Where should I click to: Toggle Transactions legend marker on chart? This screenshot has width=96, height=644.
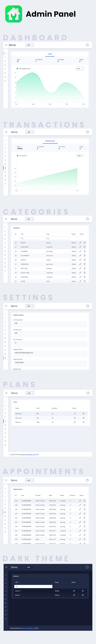click(18, 156)
